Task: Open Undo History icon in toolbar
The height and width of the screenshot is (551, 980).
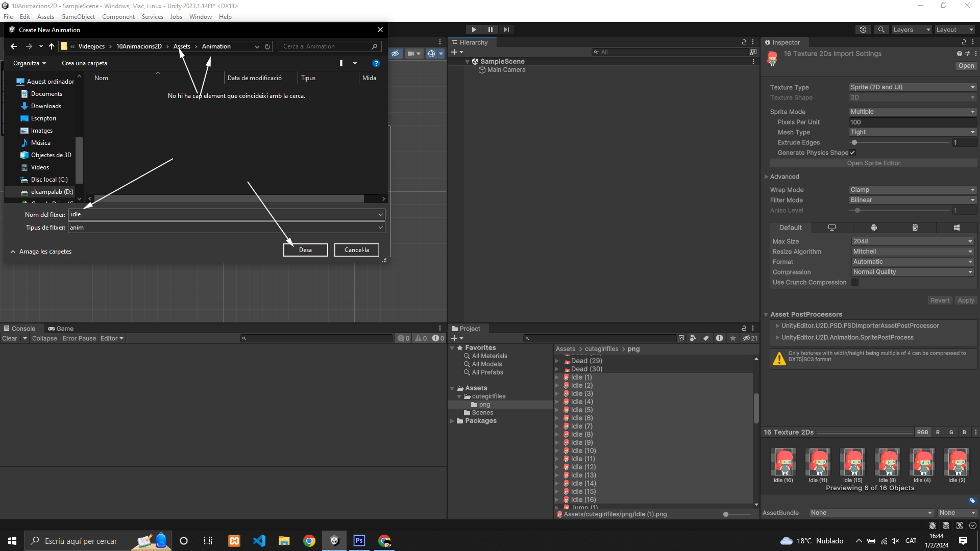Action: click(863, 30)
